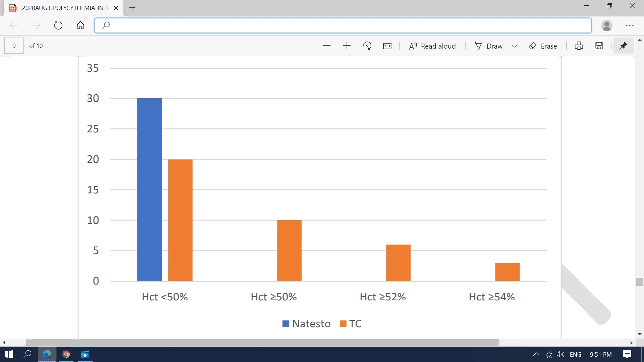
Task: Open the Settings and more menu
Action: tap(630, 25)
